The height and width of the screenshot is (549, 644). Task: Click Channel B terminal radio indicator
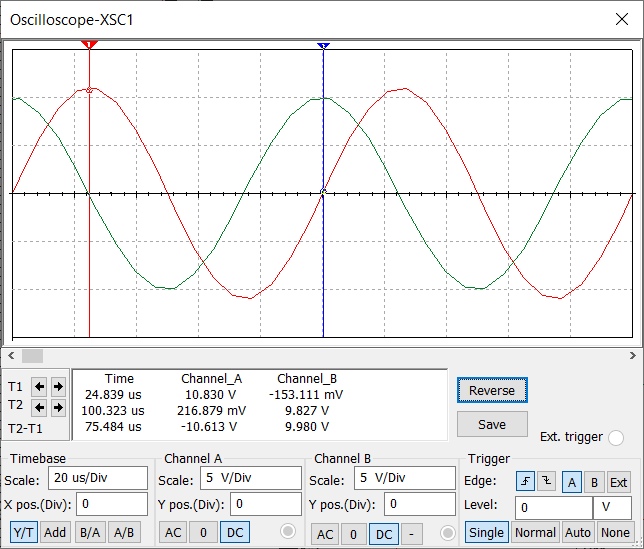pyautogui.click(x=448, y=533)
